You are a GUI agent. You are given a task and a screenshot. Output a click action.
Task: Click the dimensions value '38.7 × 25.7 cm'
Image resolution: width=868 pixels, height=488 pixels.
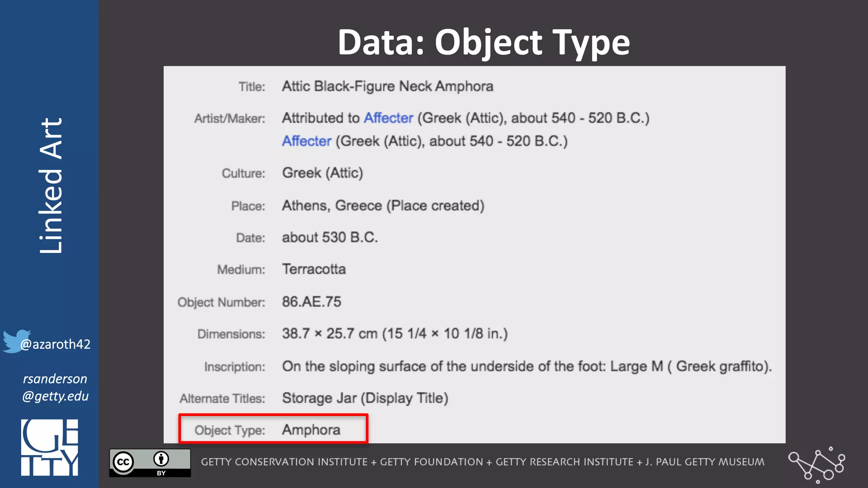[330, 333]
